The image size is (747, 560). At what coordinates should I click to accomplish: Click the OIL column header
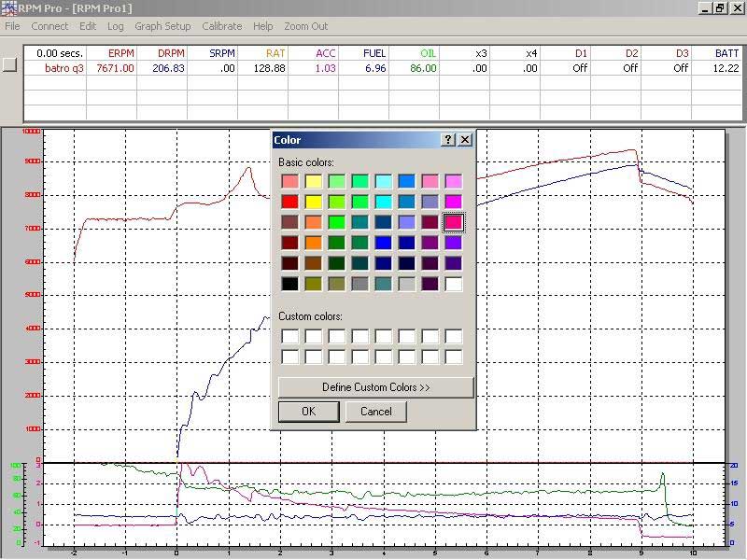click(415, 53)
